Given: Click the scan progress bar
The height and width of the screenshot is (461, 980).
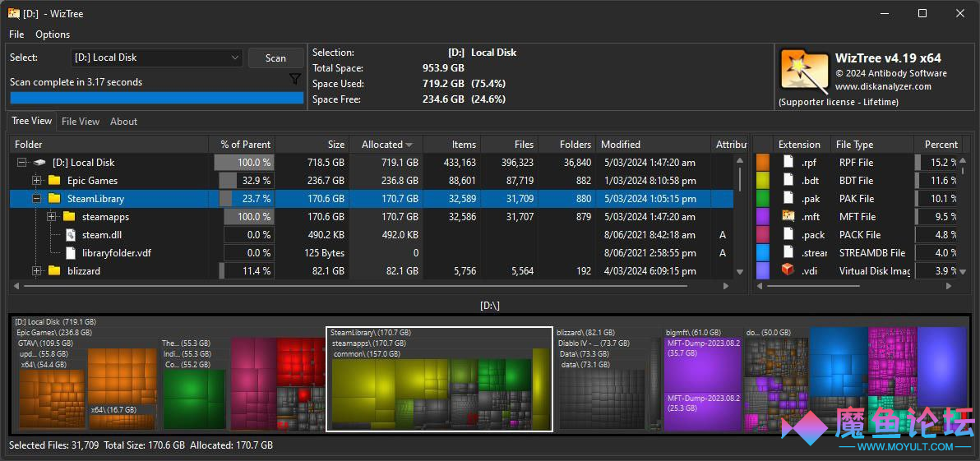Looking at the screenshot, I should pyautogui.click(x=157, y=98).
